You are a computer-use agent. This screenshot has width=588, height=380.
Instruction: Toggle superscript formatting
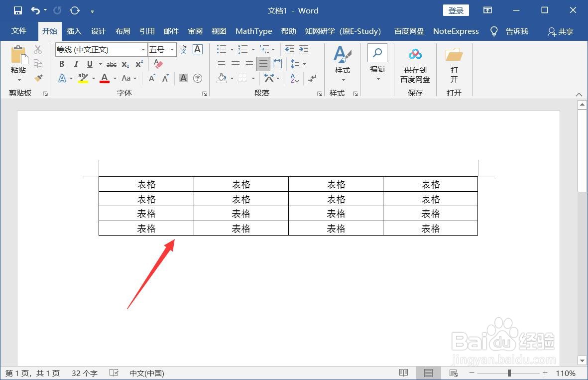[139, 64]
